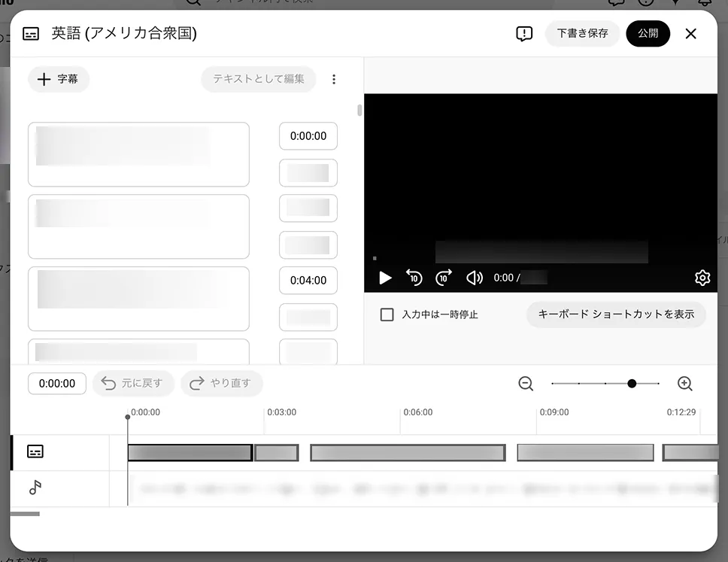This screenshot has height=562, width=728.
Task: Open video player settings gear
Action: click(702, 278)
